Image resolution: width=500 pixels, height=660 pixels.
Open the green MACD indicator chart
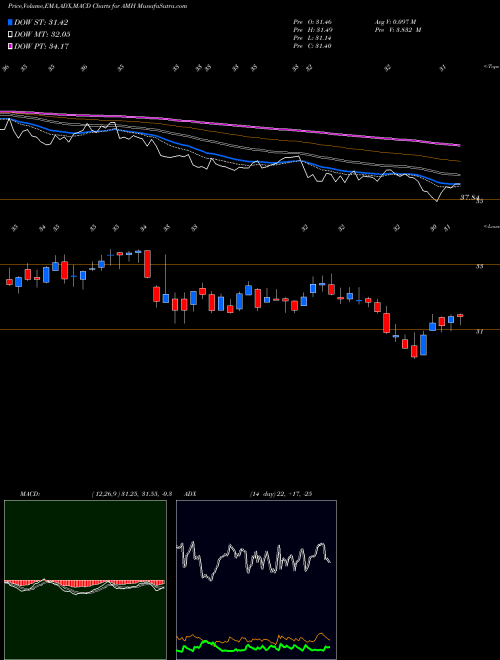point(85,580)
